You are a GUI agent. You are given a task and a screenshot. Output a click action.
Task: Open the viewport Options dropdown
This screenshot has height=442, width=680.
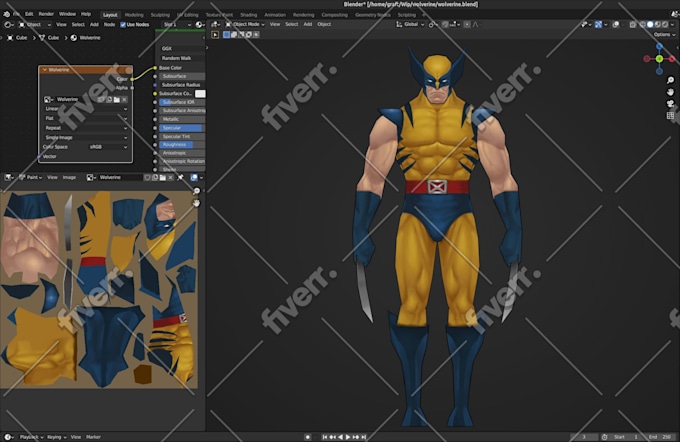click(x=664, y=34)
